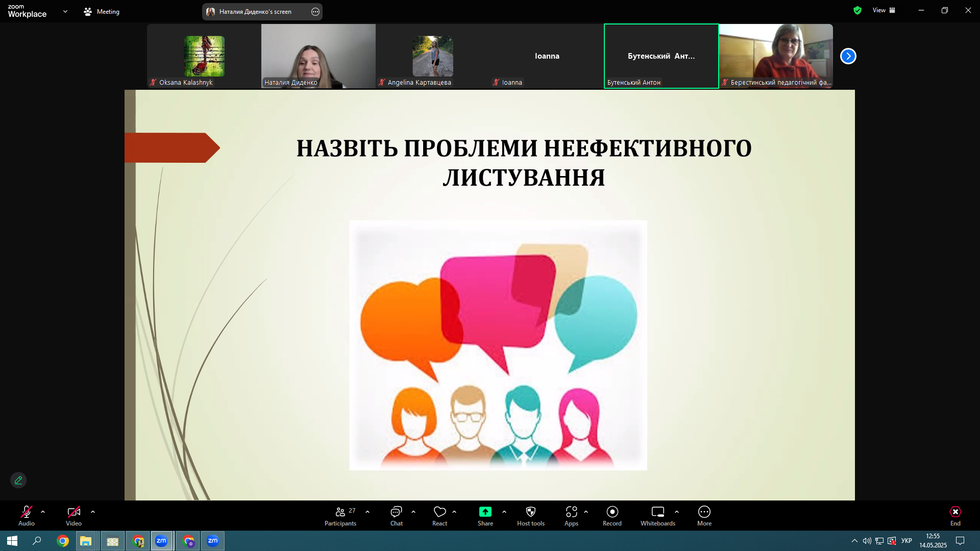Click the React heart icon

pyautogui.click(x=439, y=512)
